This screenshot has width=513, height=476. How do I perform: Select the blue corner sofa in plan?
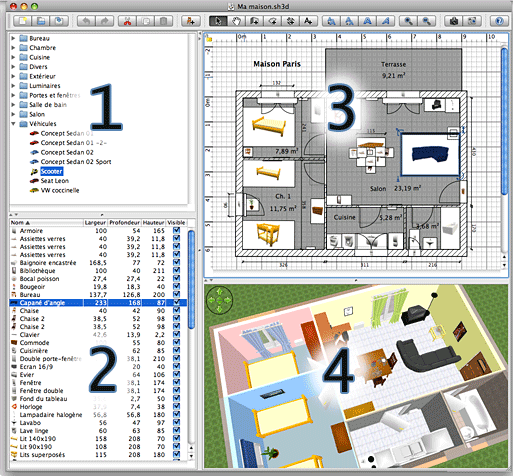pyautogui.click(x=430, y=154)
